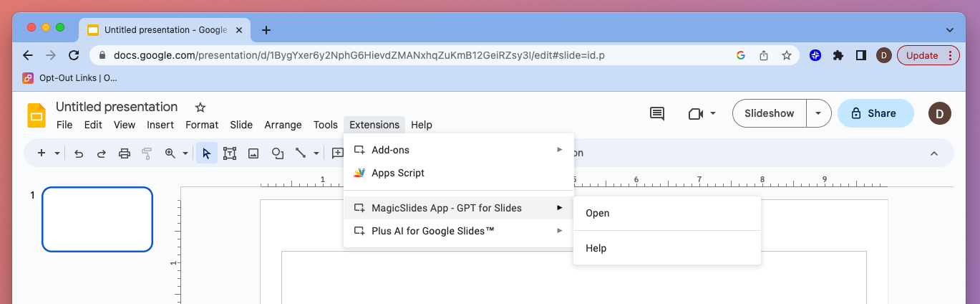Open the line type dropdown arrow
Screen dimensions: 980x304
(316, 153)
